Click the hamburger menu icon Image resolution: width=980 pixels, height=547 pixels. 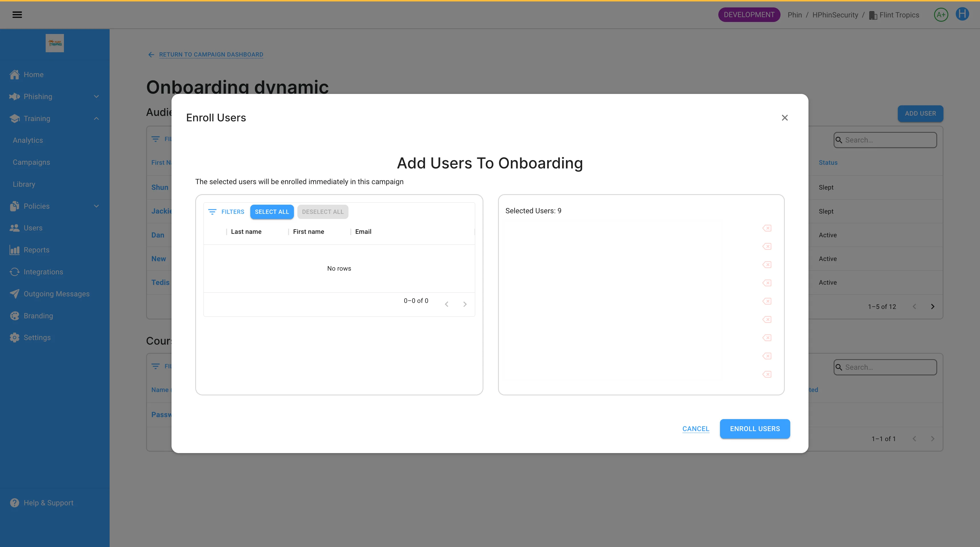tap(17, 15)
